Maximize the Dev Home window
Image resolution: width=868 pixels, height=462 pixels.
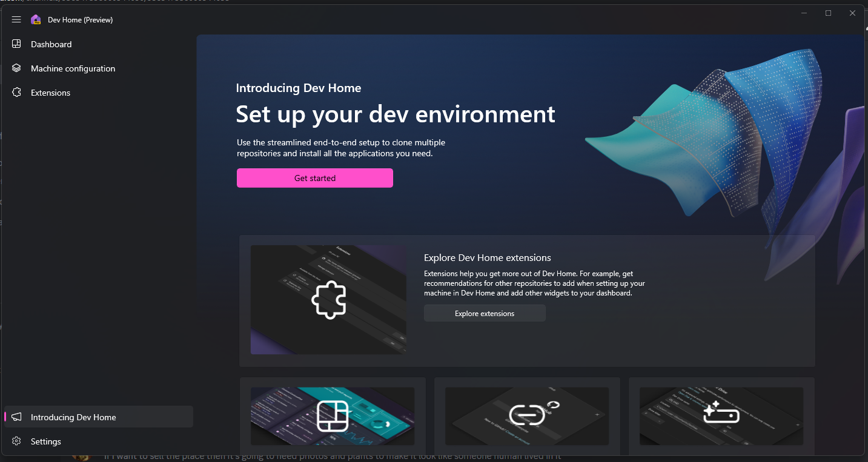(828, 13)
